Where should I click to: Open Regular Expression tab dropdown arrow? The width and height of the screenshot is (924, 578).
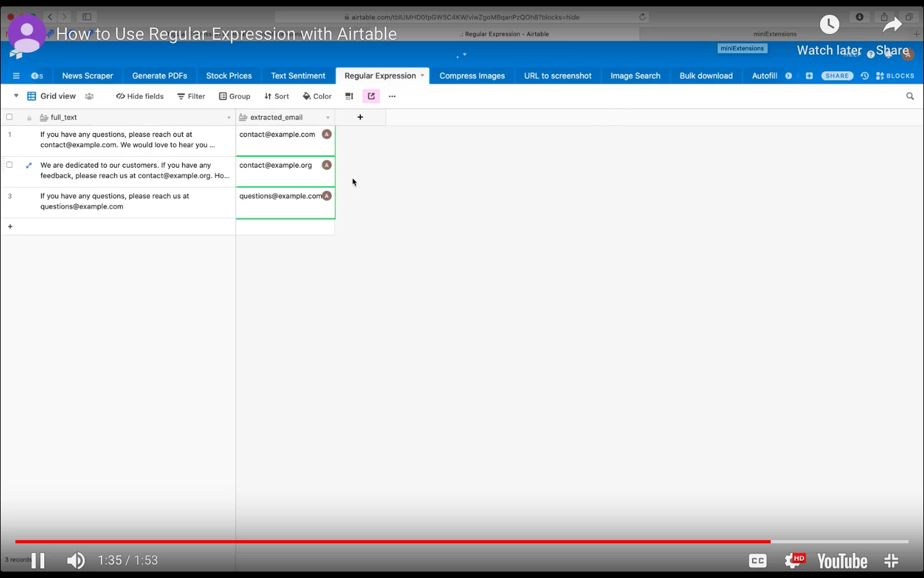(422, 76)
